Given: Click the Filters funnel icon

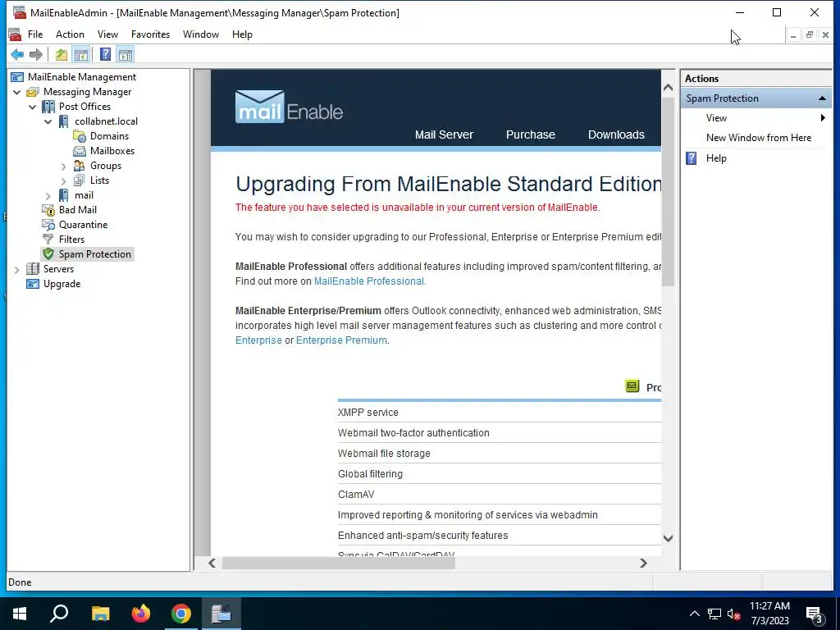Looking at the screenshot, I should tap(48, 240).
